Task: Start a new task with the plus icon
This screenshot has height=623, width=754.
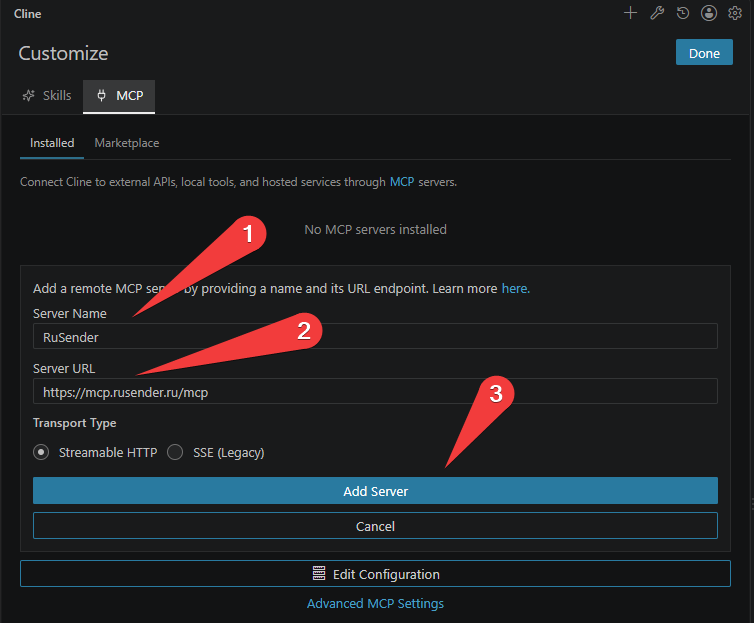Action: point(630,13)
